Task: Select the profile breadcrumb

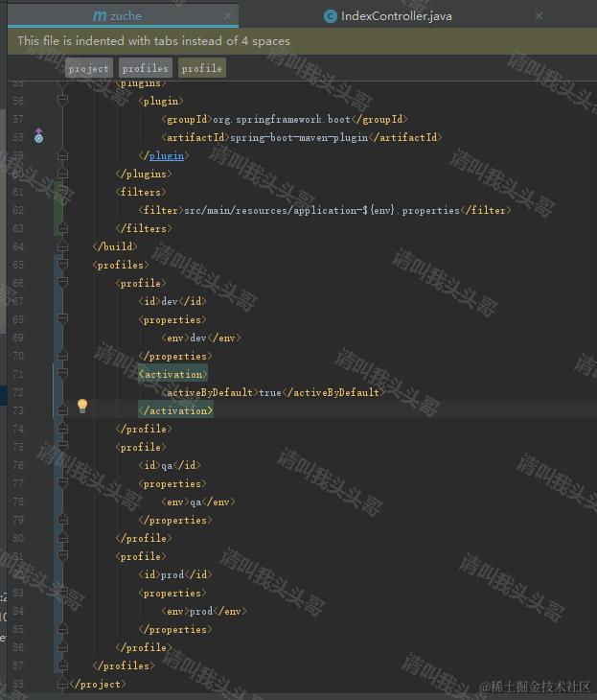Action: pos(201,68)
